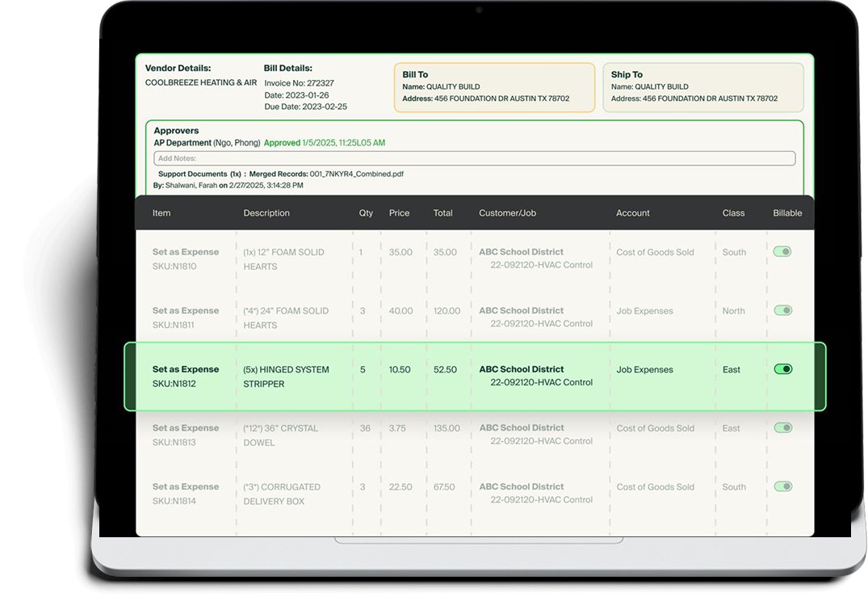Click the Class column header
Viewport: 868px width, 597px height.
[x=733, y=213]
